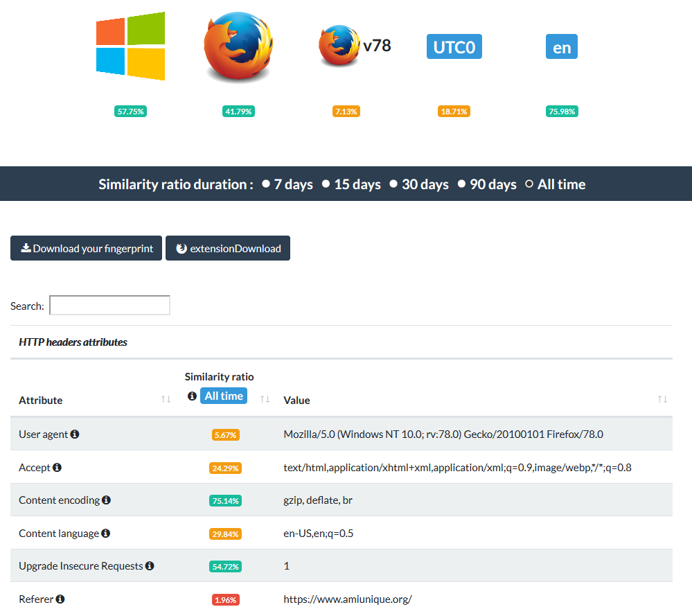Click the 75.14% Content encoding ratio
Screen dimensions: 692x616
[x=226, y=501]
